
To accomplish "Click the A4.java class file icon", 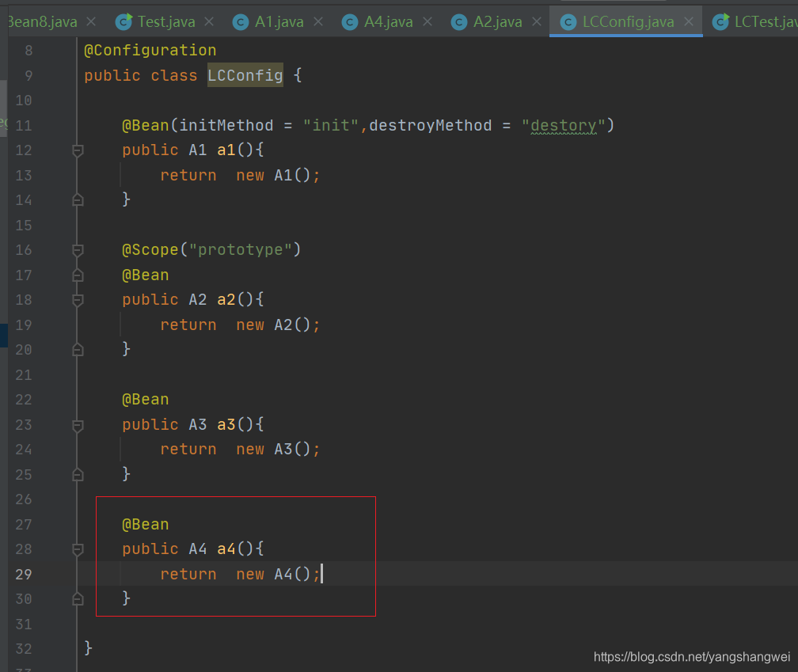I will [350, 22].
